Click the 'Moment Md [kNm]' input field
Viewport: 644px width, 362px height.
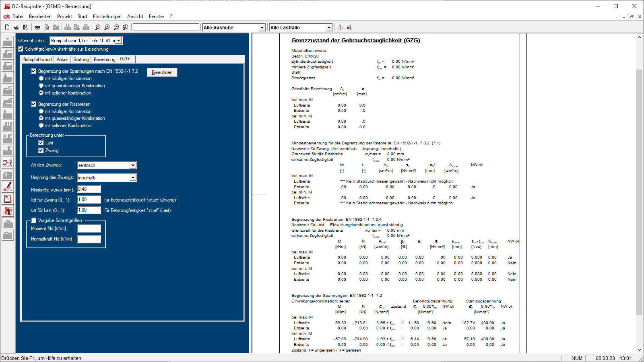89,228
